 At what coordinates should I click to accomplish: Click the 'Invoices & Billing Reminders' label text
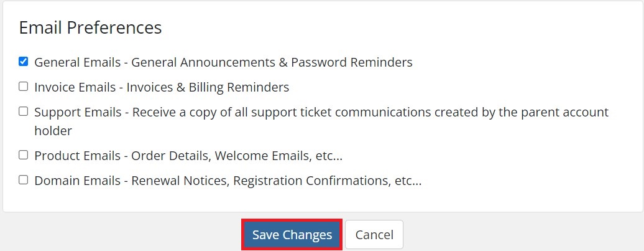[x=208, y=87]
